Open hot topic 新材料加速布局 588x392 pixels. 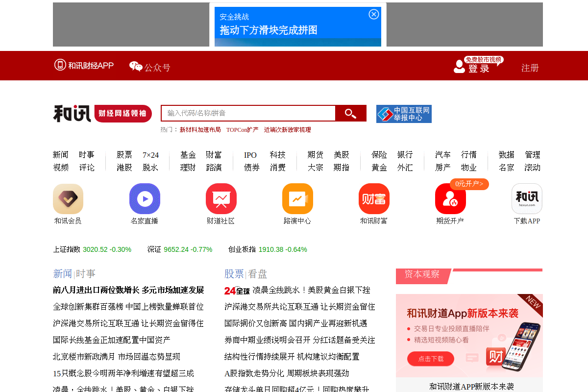(x=200, y=130)
